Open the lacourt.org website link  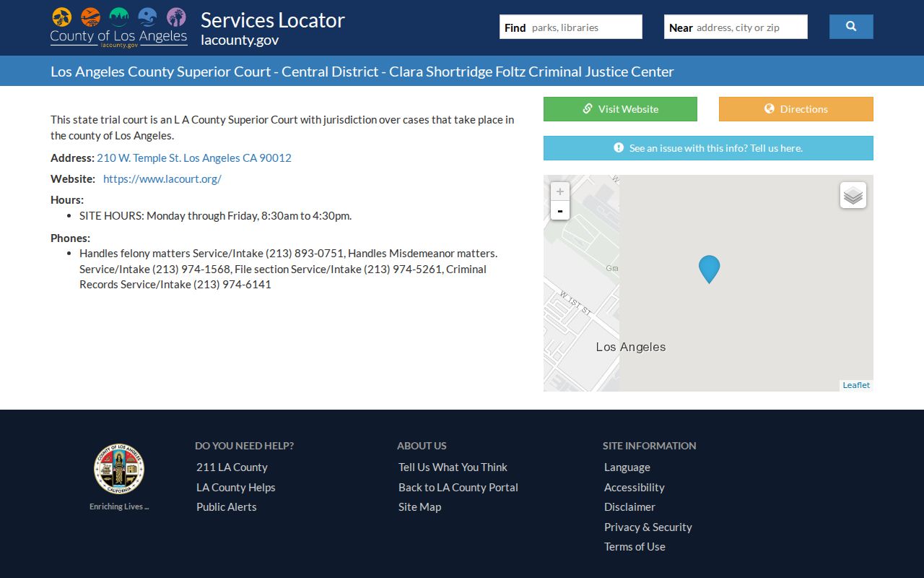[x=162, y=178]
